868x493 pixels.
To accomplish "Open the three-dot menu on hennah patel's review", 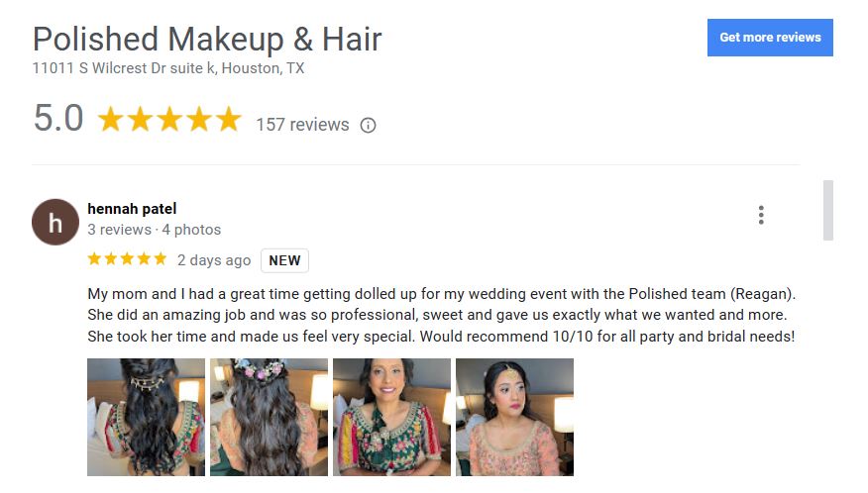I will point(761,215).
